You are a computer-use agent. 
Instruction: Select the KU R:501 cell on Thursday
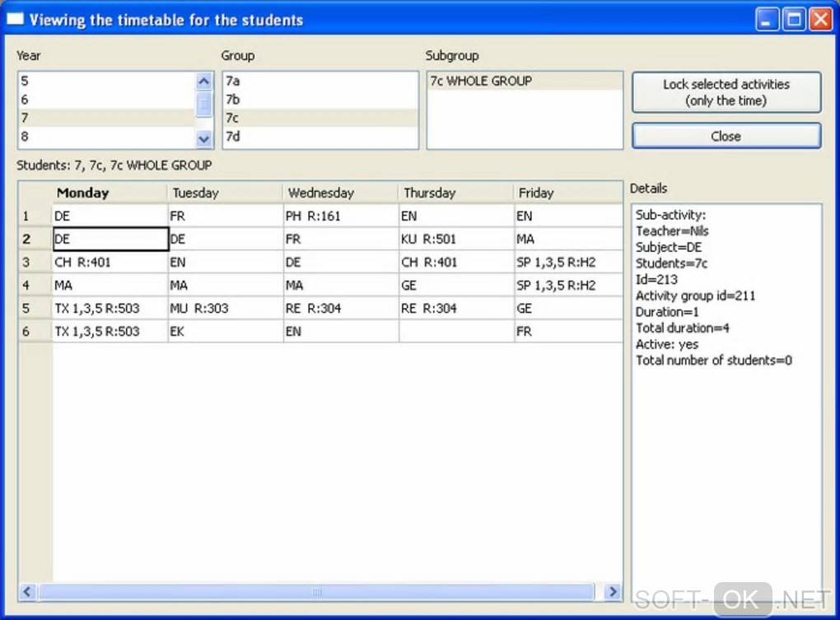tap(455, 240)
